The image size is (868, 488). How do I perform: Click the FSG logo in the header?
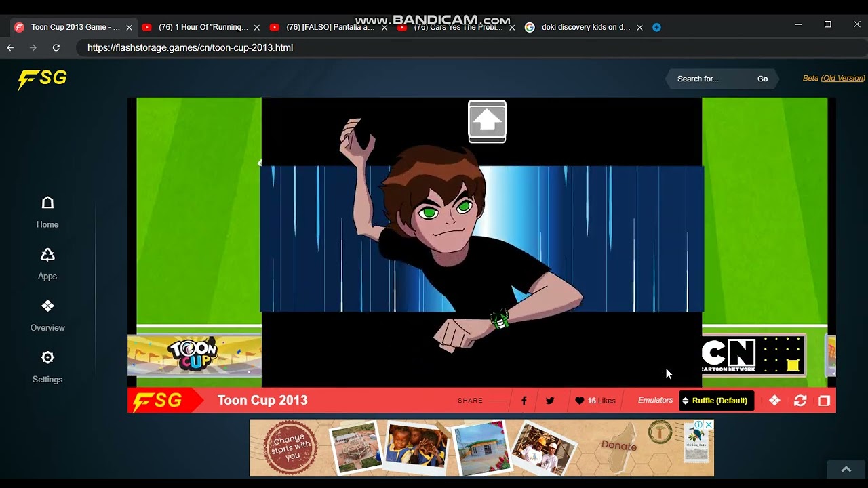42,79
